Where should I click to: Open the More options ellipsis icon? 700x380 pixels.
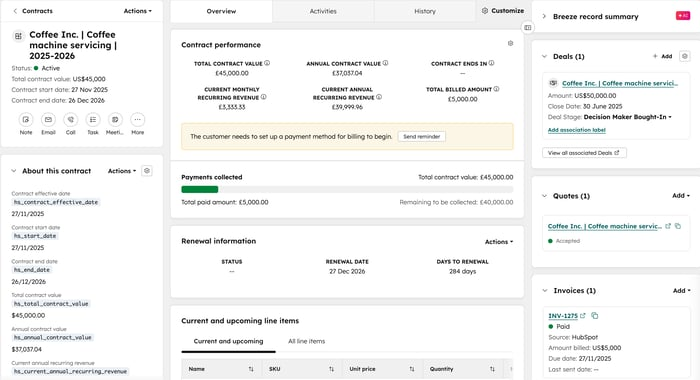[138, 120]
